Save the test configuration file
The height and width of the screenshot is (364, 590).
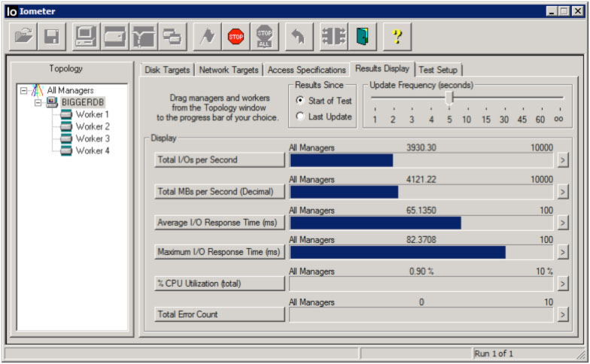pos(51,36)
